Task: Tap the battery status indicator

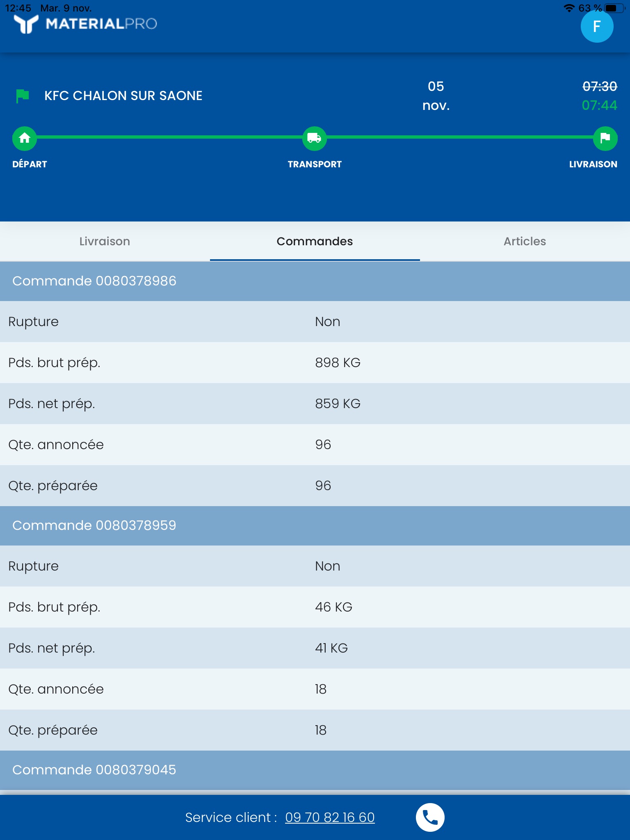Action: (x=614, y=8)
